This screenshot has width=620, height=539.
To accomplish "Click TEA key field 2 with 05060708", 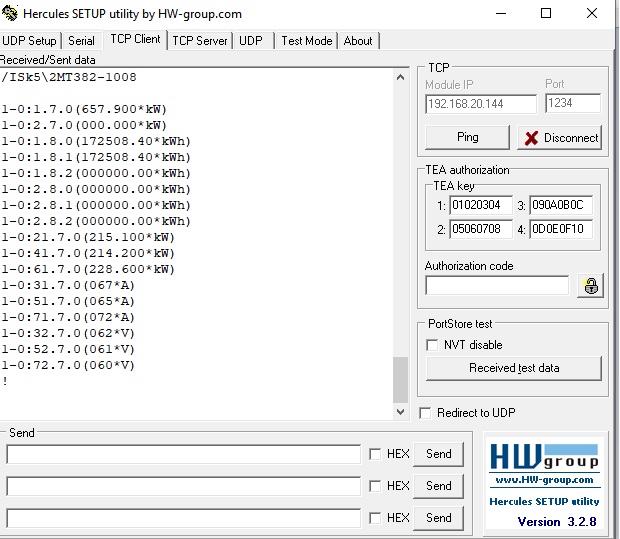I will [x=481, y=229].
